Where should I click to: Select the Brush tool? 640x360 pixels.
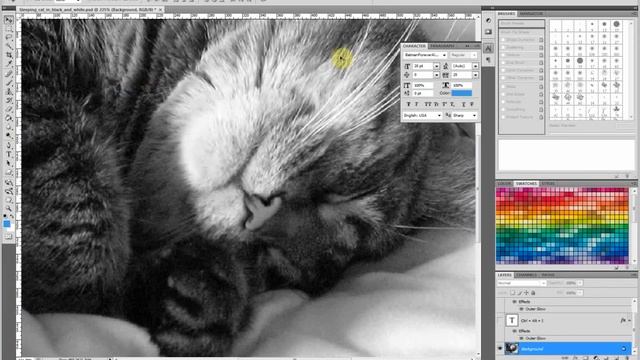pyautogui.click(x=9, y=83)
